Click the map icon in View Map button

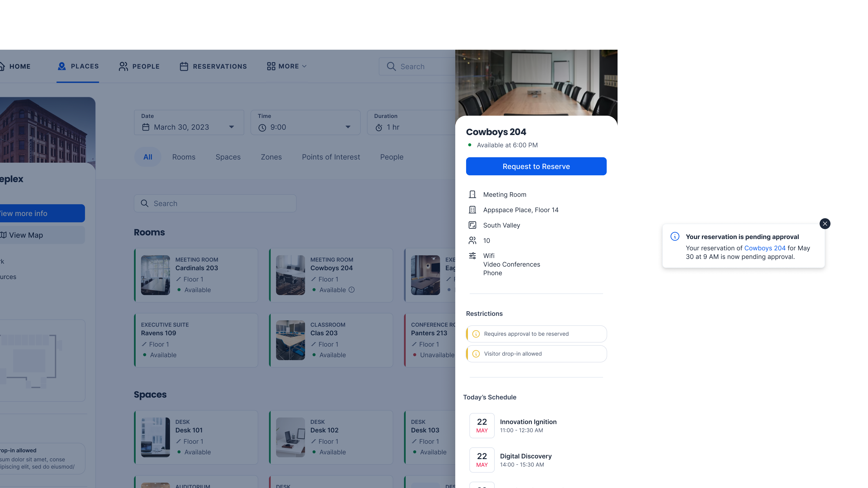click(x=3, y=235)
